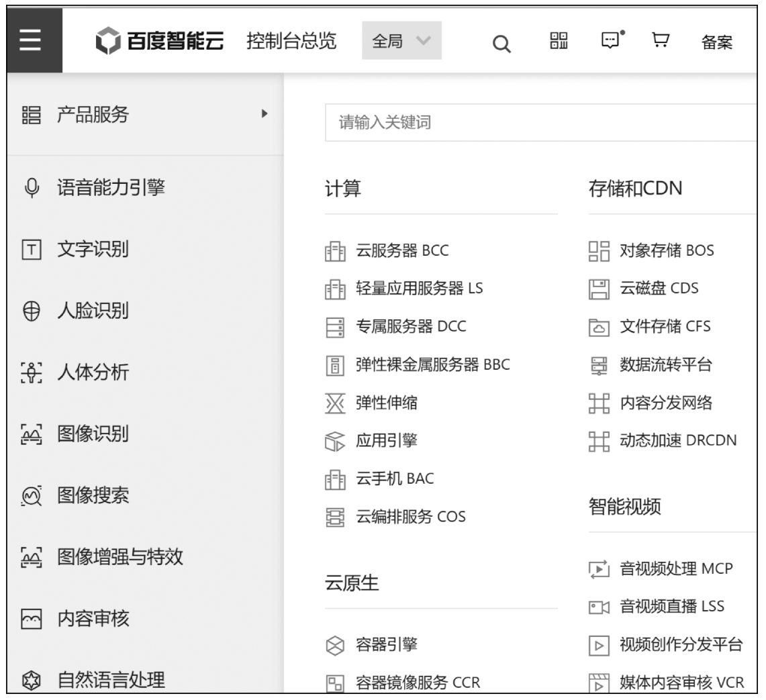Click the icon beside 专属服务器 DCC
The height and width of the screenshot is (700, 766).
click(x=335, y=328)
